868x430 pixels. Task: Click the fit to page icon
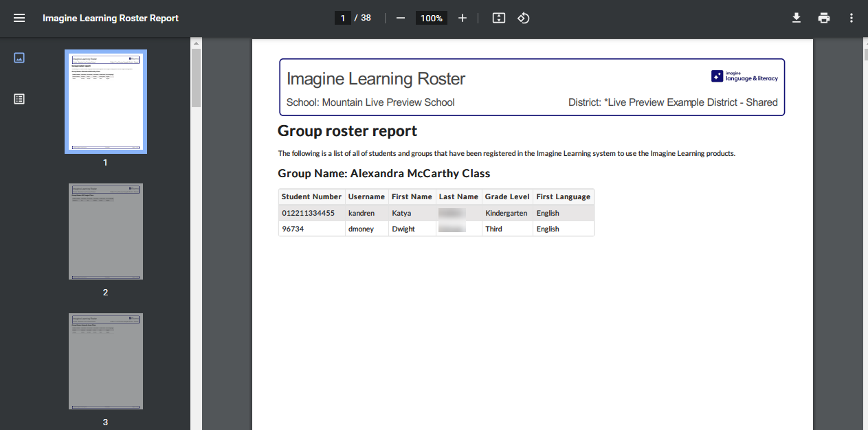pyautogui.click(x=499, y=18)
